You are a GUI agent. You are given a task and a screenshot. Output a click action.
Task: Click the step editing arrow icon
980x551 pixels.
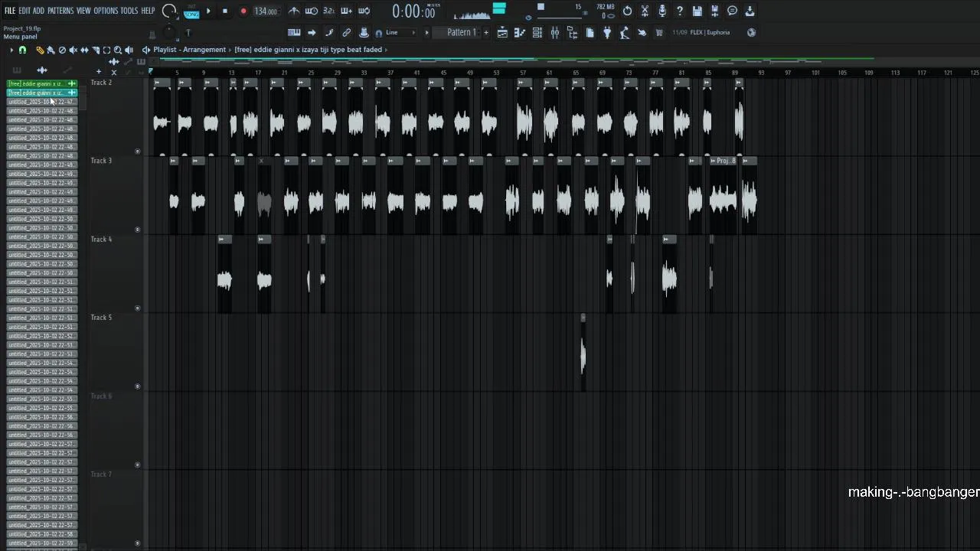tap(312, 32)
